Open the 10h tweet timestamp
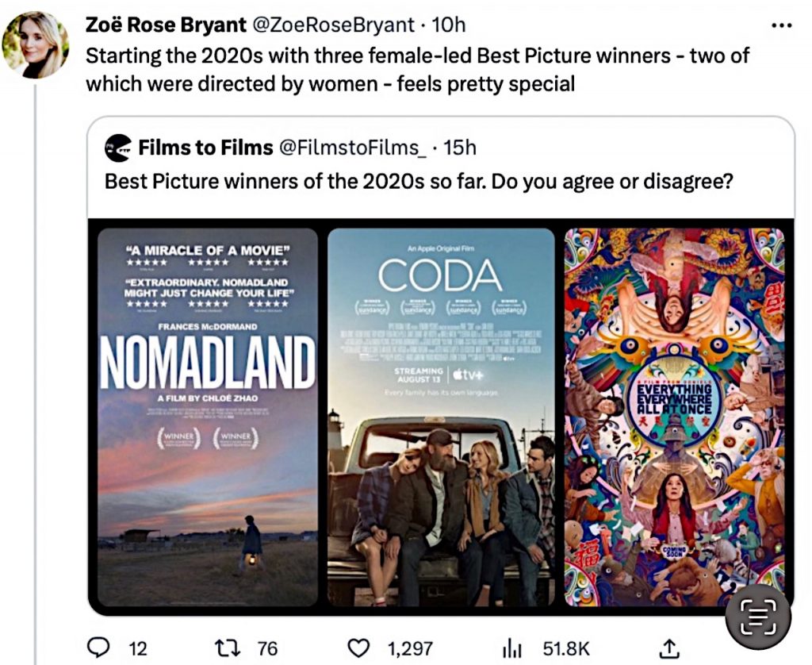 450,25
